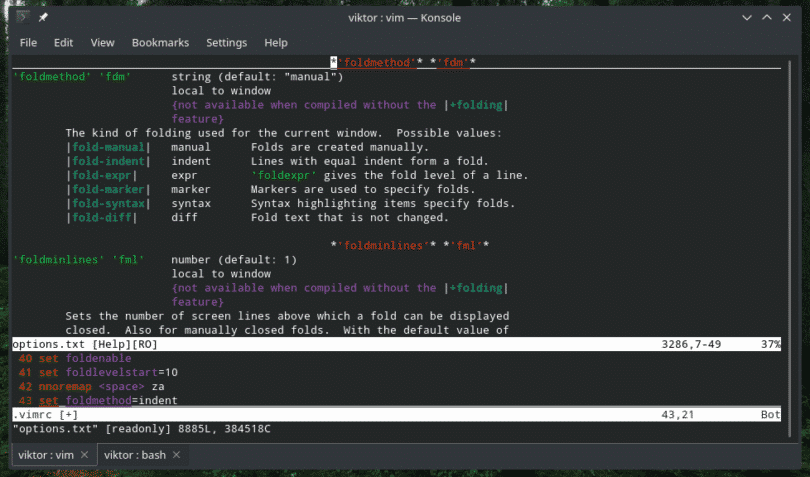The height and width of the screenshot is (477, 810).
Task: Click the *'foldmethod'* tag at top
Action: 377,63
